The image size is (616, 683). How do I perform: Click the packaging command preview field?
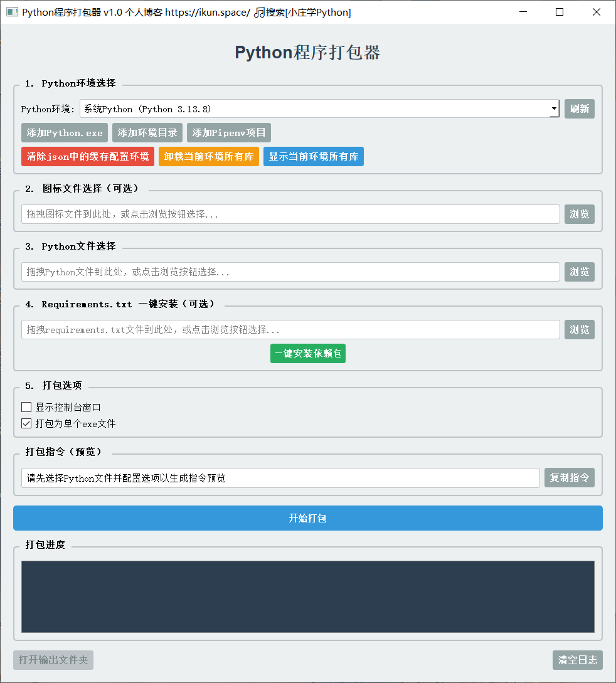coord(280,477)
